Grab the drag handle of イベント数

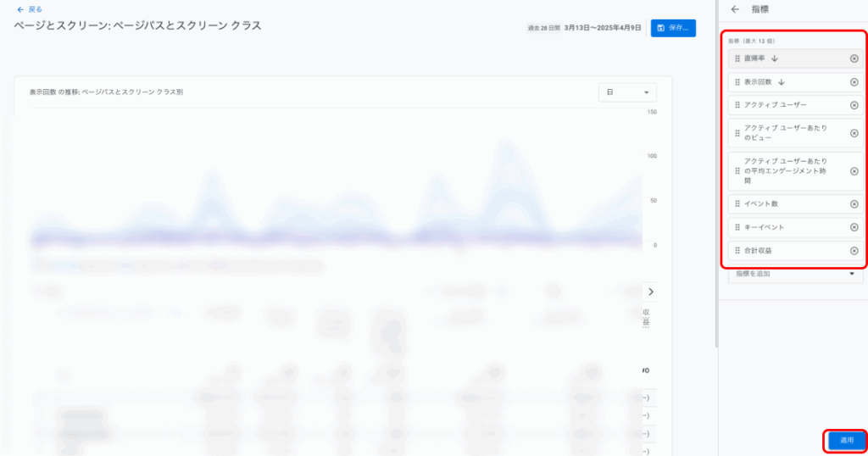click(737, 204)
